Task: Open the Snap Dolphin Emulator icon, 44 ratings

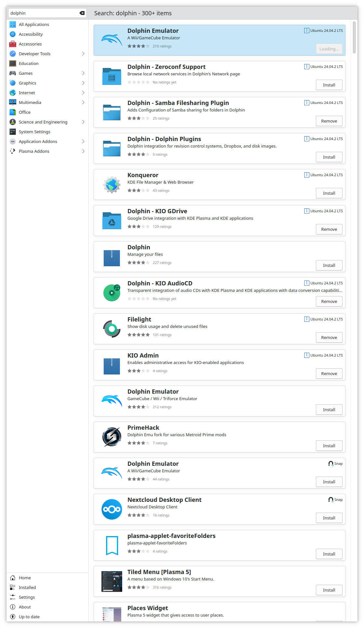Action: tap(112, 473)
